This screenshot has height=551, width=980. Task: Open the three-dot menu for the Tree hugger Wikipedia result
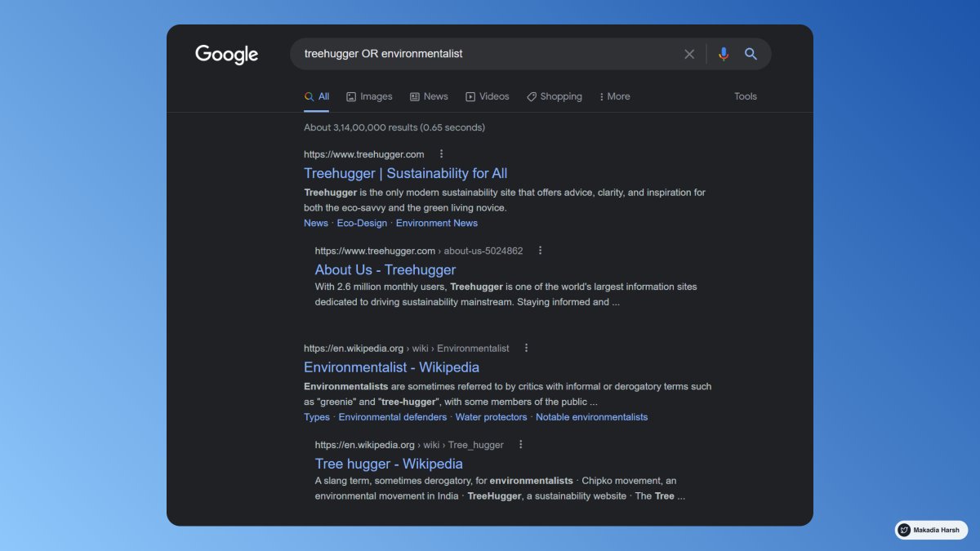pyautogui.click(x=520, y=445)
